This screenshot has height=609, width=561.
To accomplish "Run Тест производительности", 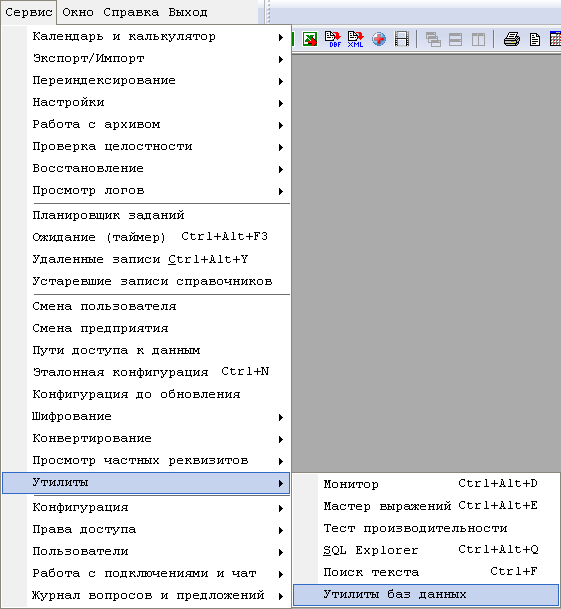I will tap(426, 528).
